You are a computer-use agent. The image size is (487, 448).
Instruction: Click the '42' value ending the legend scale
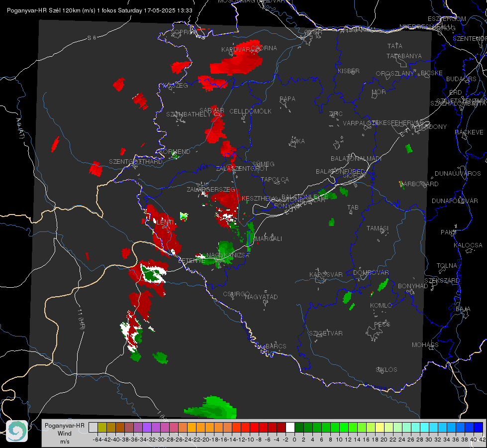point(482,440)
